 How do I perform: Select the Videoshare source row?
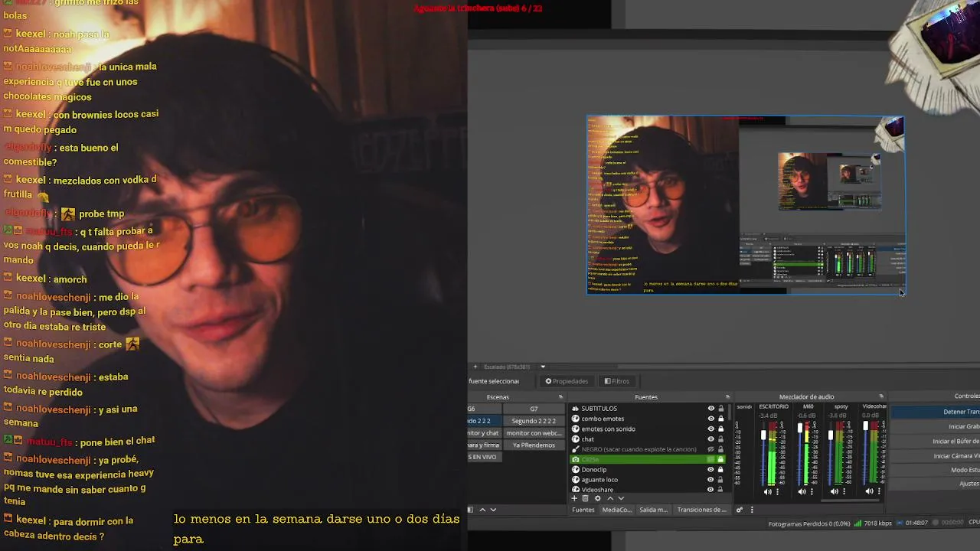[x=647, y=490]
